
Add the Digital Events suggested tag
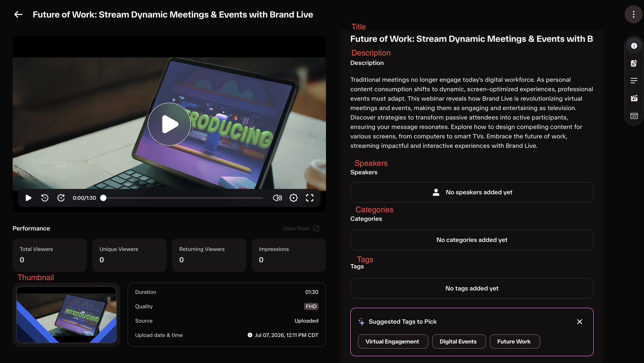coord(459,341)
